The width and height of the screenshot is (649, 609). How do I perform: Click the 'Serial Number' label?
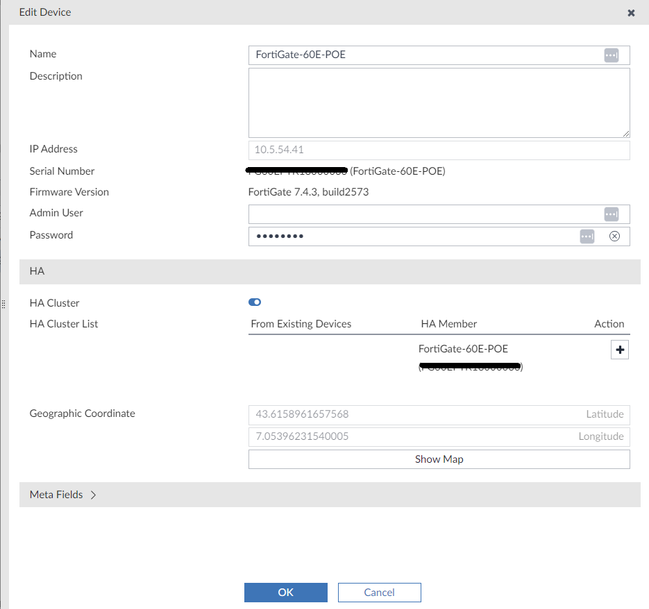pos(62,171)
